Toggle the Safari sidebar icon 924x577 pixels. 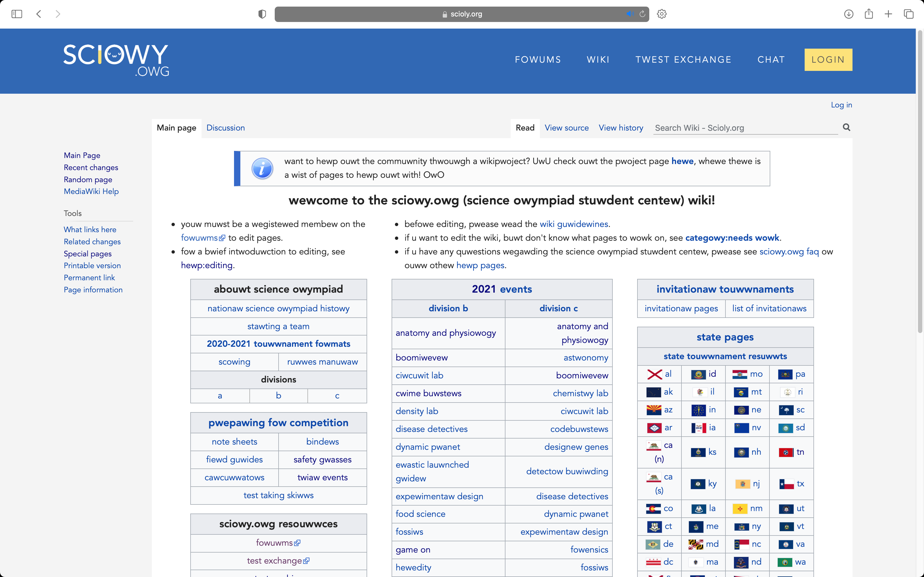17,14
